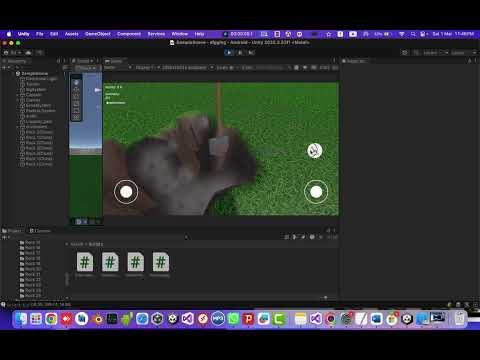Open the Gizmos dropdown in Game view

click(x=336, y=68)
